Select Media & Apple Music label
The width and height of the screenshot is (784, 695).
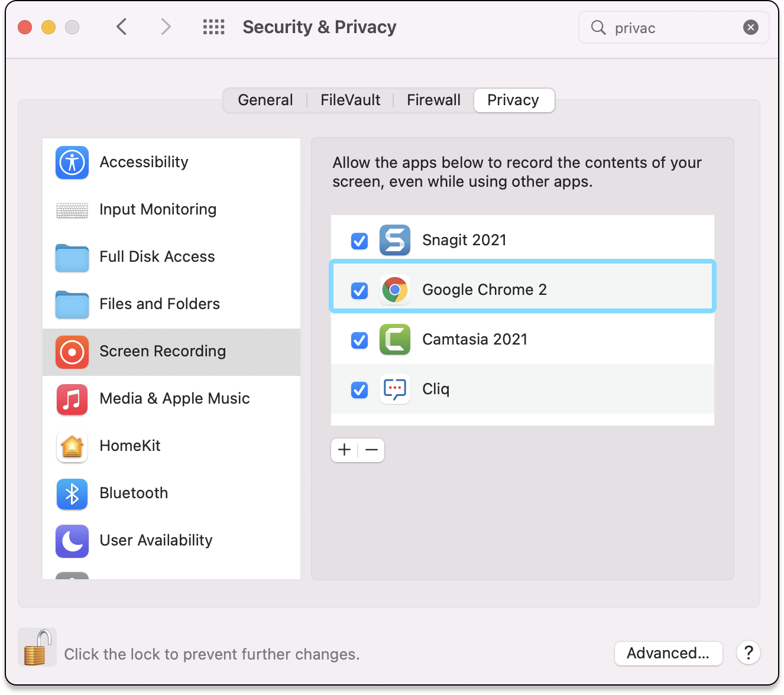coord(175,398)
